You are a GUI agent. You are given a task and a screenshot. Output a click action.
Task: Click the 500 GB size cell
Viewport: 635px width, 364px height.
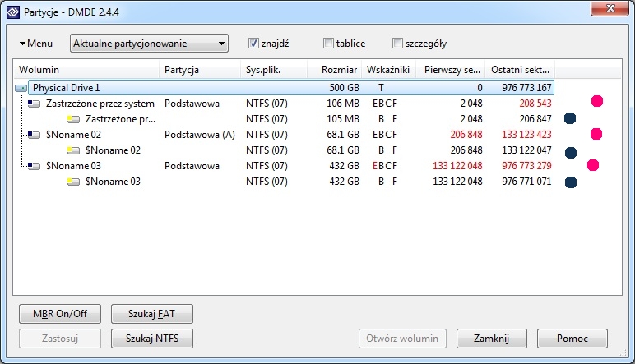[344, 88]
